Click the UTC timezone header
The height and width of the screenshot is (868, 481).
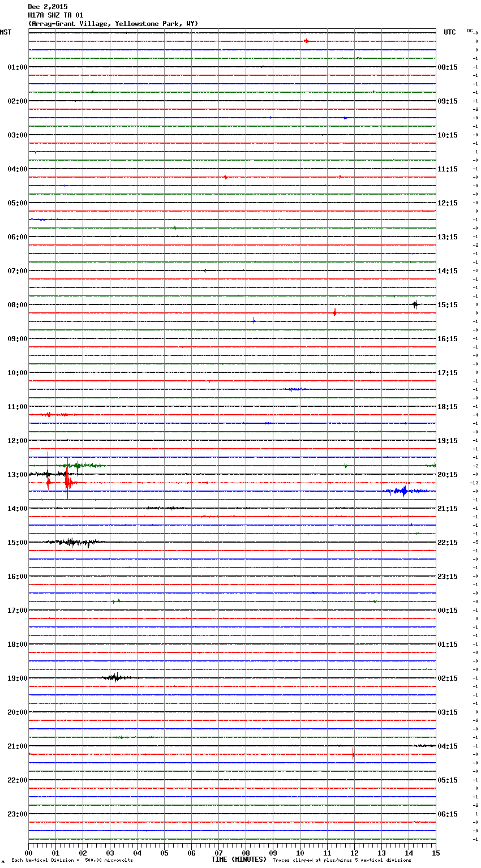tap(450, 32)
